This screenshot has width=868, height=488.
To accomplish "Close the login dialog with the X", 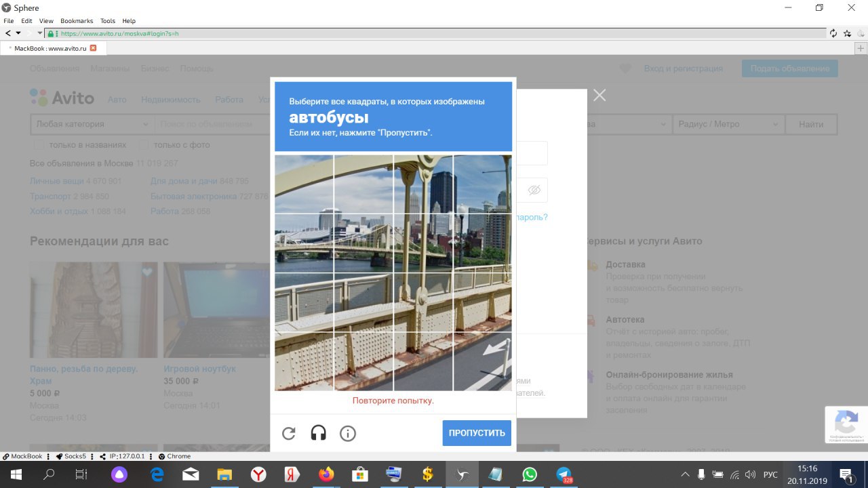I will pyautogui.click(x=599, y=96).
